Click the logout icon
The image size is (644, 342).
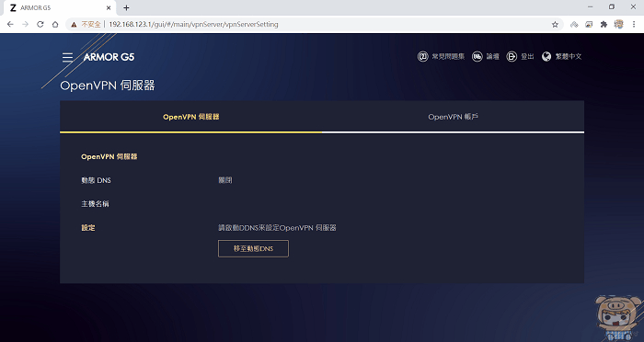pos(512,57)
